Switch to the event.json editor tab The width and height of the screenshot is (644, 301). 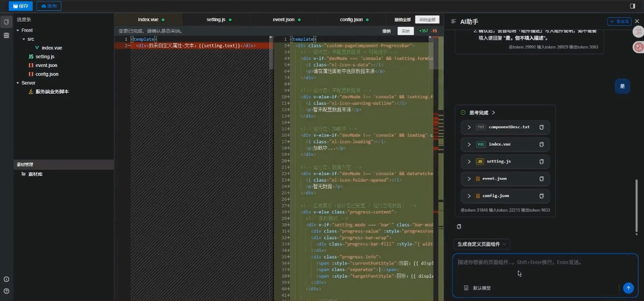click(x=283, y=20)
